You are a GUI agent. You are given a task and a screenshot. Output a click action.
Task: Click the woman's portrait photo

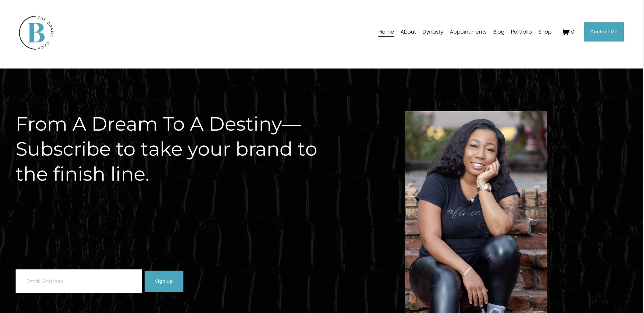476,212
